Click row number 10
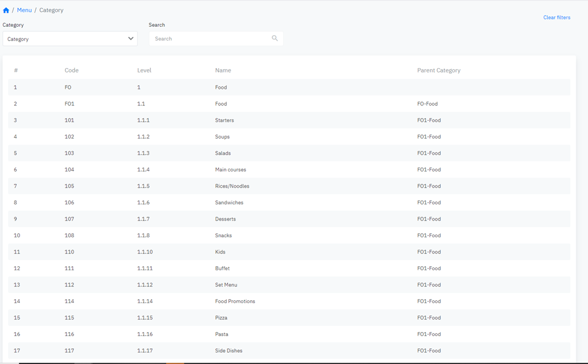The image size is (588, 364). [17, 236]
